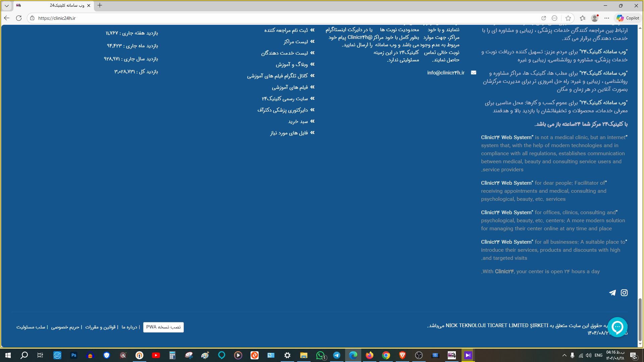This screenshot has height=362, width=644.
Task: Open the tab search dropdown arrow
Action: pos(7,5)
